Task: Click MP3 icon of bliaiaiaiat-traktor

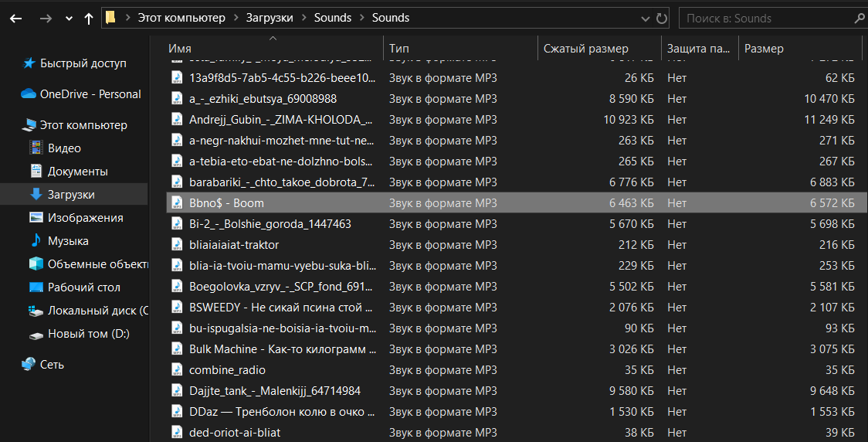Action: coord(177,245)
